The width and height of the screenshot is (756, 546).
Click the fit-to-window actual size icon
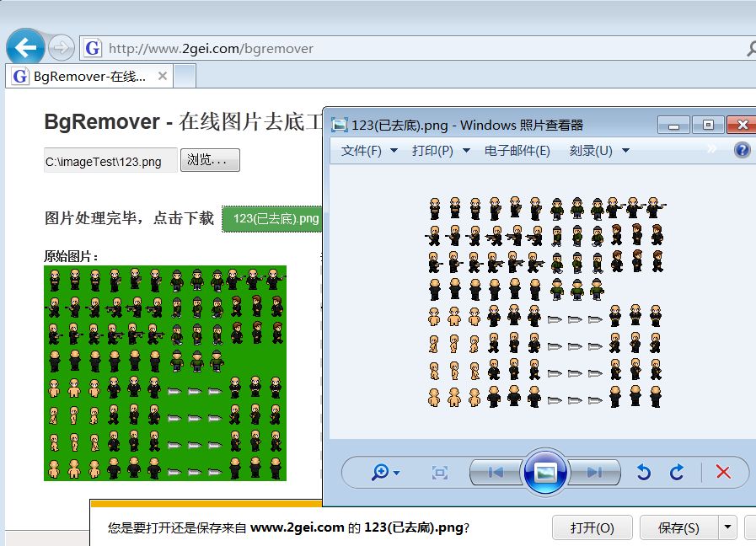point(440,472)
